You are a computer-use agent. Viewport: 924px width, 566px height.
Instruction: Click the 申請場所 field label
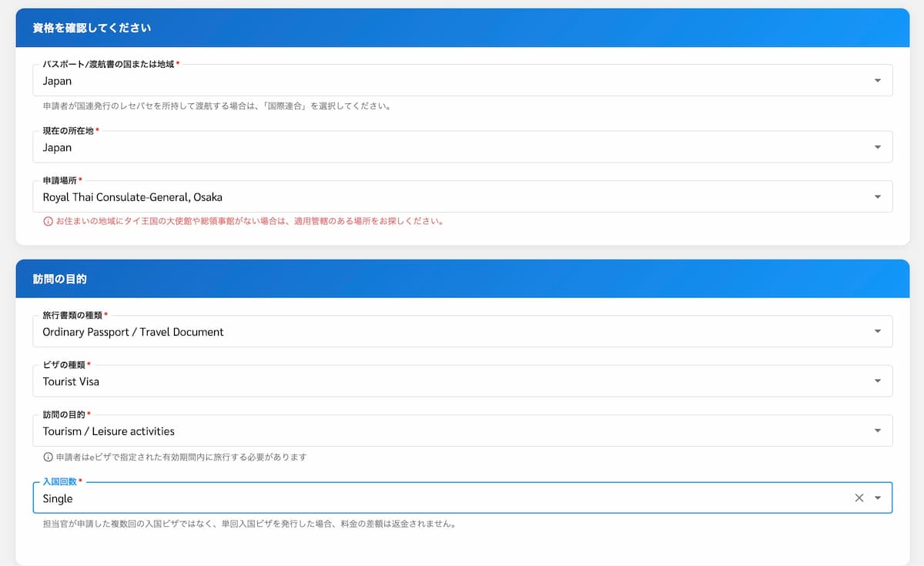coord(62,179)
